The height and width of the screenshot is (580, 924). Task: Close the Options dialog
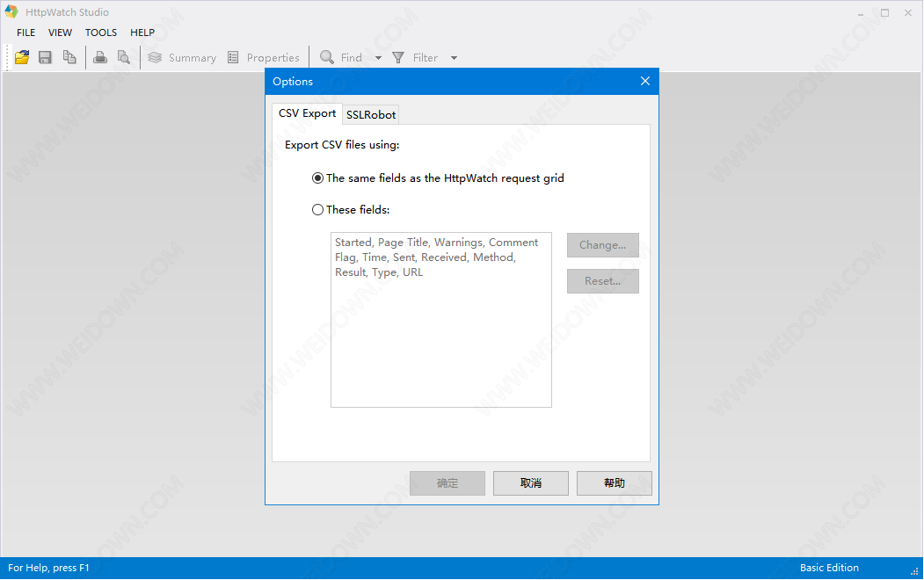[645, 81]
